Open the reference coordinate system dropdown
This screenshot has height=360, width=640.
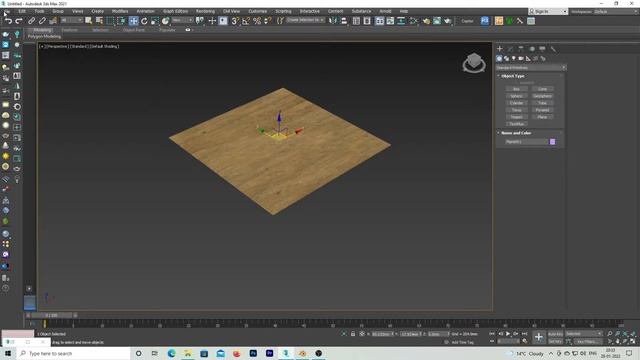click(x=182, y=20)
